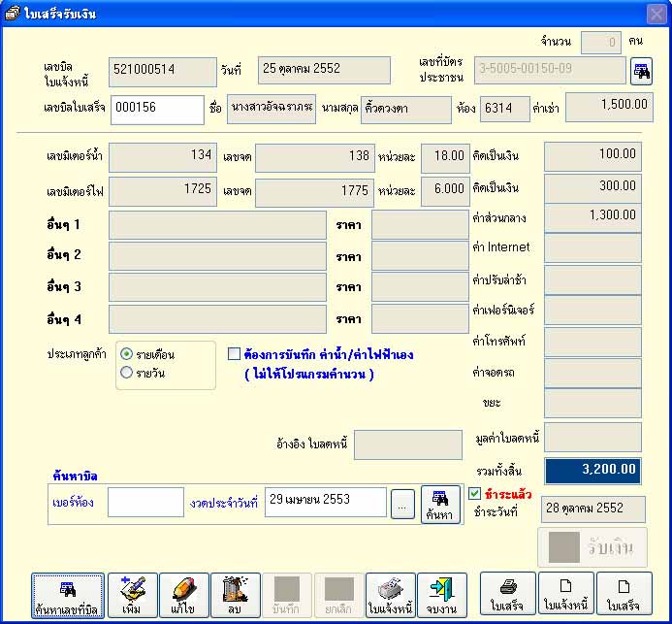The height and width of the screenshot is (624, 672).
Task: Close the ใบเสร็จรับเงิน window
Action: 656,15
